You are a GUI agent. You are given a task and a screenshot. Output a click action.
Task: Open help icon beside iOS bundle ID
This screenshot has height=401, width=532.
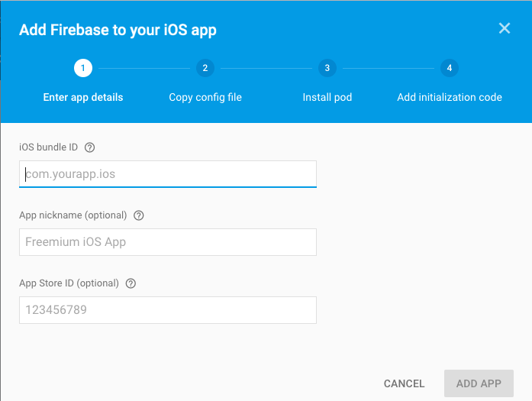tap(89, 147)
